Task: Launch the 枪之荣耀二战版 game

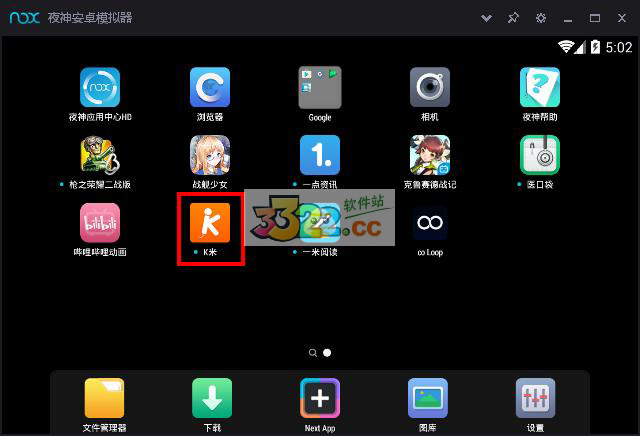Action: 100,155
